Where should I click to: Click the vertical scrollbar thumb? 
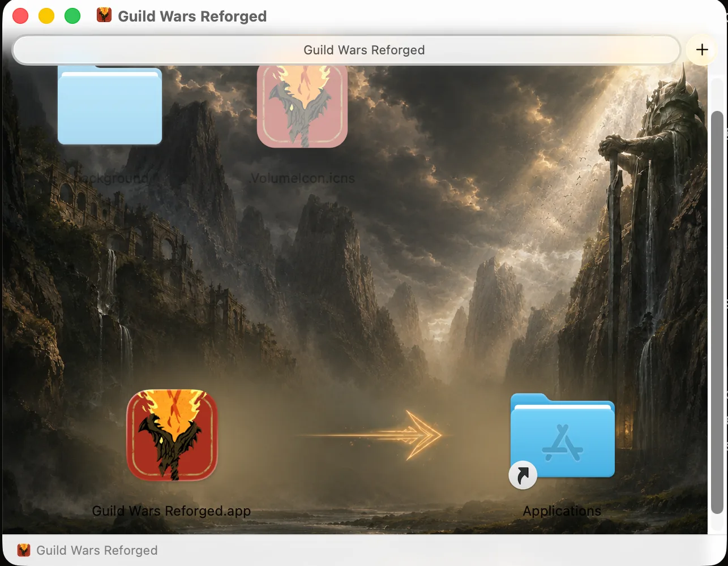coord(717,312)
